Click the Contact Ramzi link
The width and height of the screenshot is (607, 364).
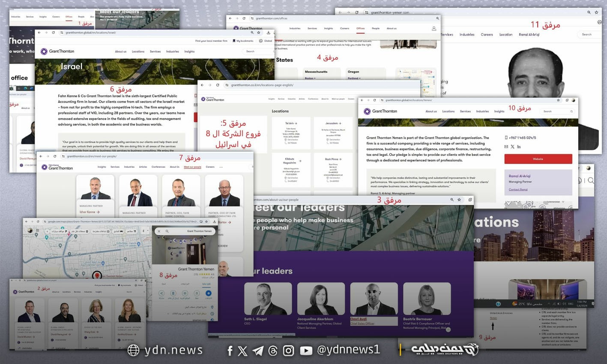pos(518,189)
